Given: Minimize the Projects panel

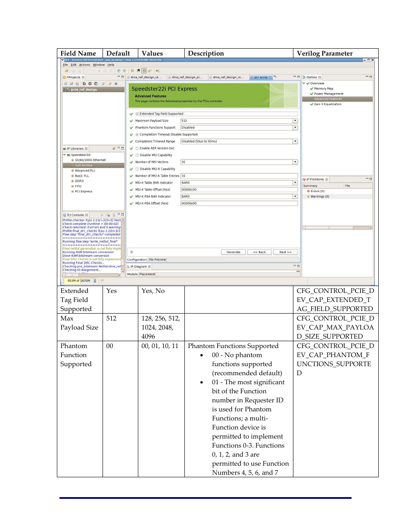Looking at the screenshot, I should [x=119, y=77].
